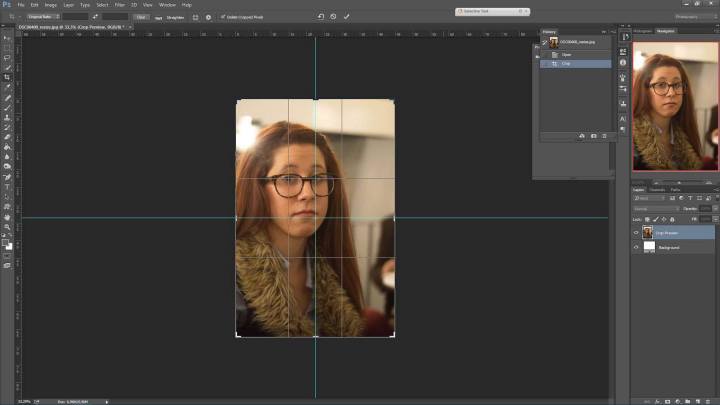Reset the crop box with the undo arrow
Viewport: 720px width, 405px height.
click(x=320, y=16)
